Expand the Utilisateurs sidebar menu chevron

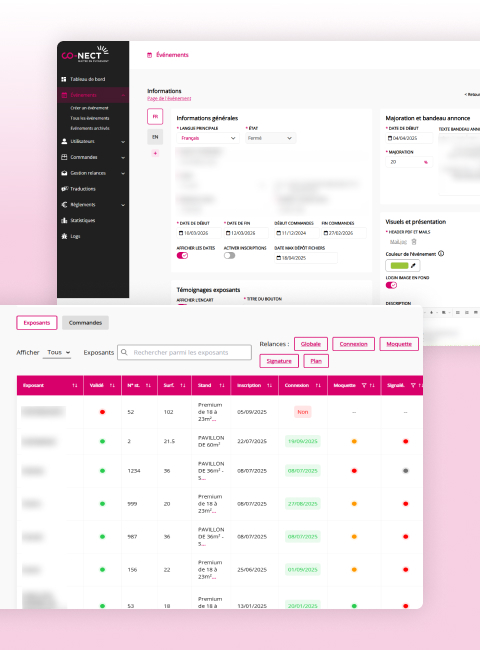pyautogui.click(x=123, y=142)
